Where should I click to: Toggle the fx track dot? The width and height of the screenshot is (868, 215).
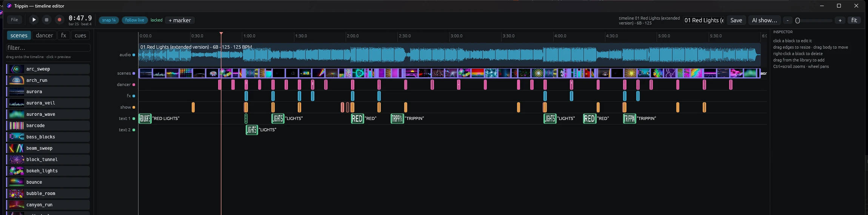pos(134,96)
